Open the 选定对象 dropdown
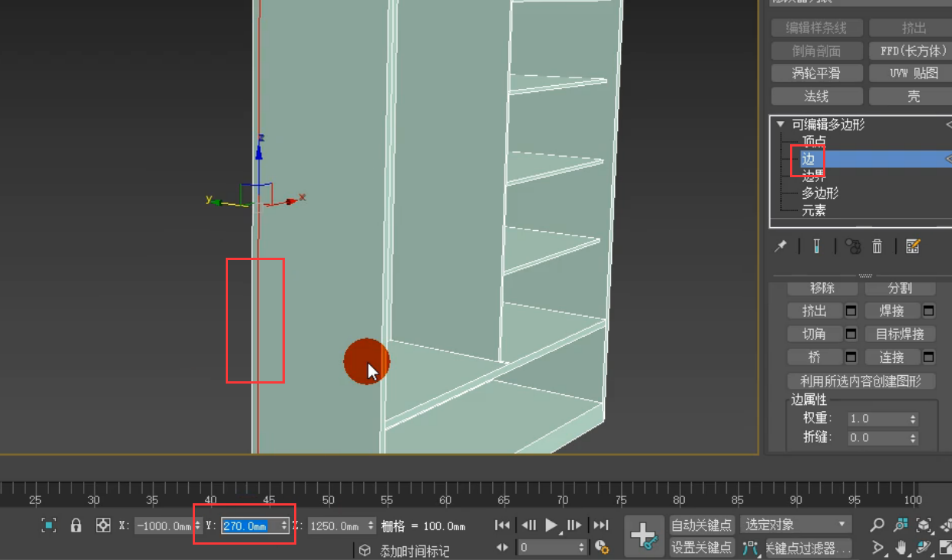 coord(795,525)
